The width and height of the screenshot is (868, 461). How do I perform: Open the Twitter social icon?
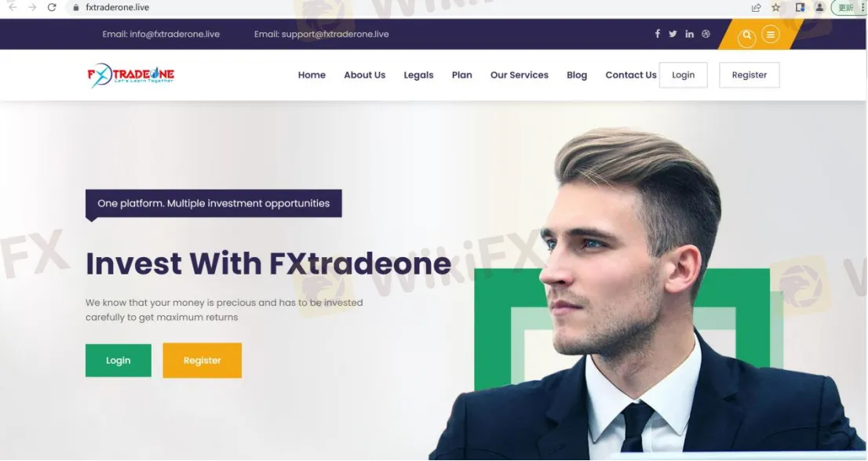(673, 34)
